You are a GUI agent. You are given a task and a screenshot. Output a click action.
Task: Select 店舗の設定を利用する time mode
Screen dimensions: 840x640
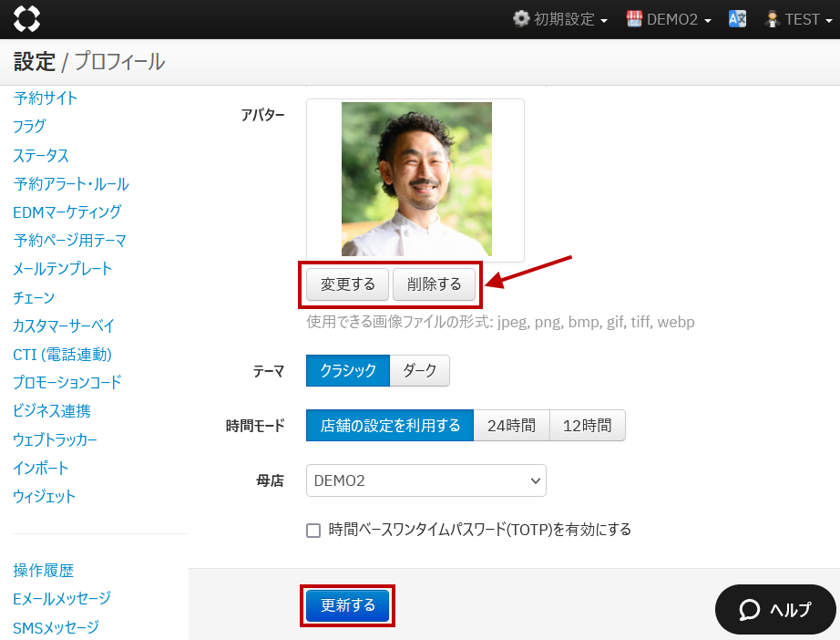point(390,426)
